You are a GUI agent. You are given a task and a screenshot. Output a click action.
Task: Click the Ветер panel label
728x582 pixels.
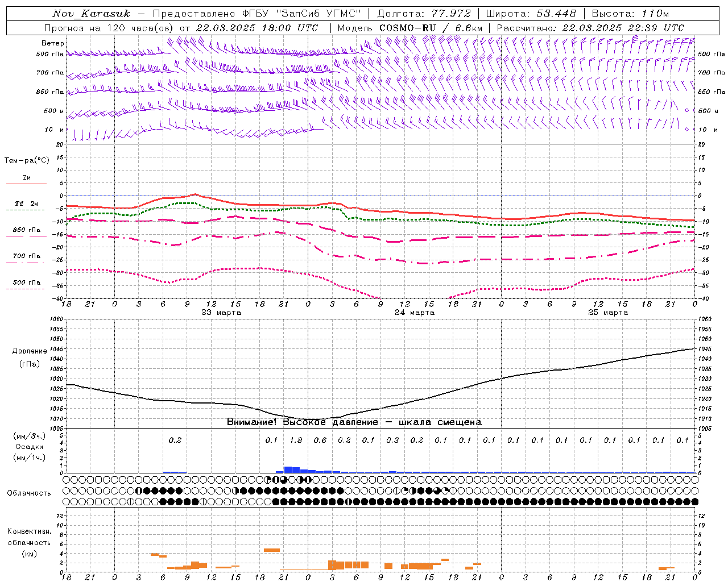[53, 43]
